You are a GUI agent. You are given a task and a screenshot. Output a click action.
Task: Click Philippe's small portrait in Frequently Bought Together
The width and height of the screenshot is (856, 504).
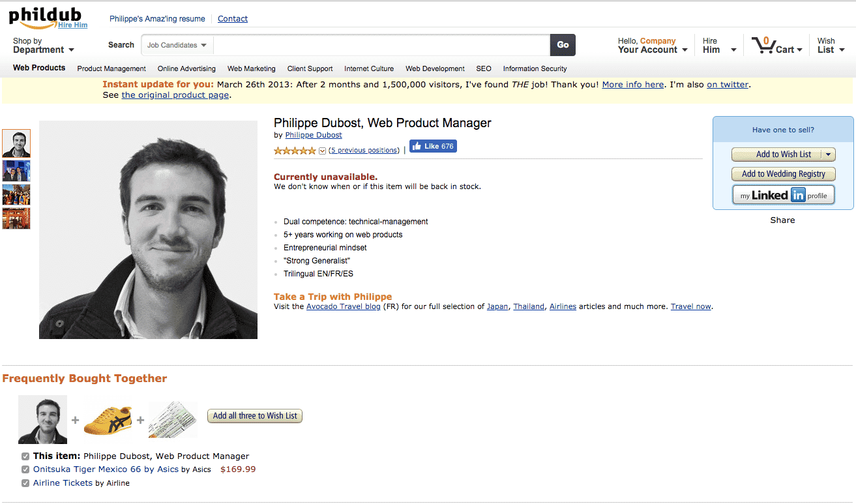coord(42,419)
